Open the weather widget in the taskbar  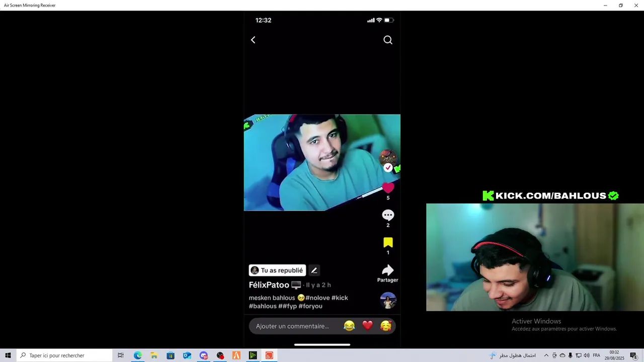(x=513, y=355)
